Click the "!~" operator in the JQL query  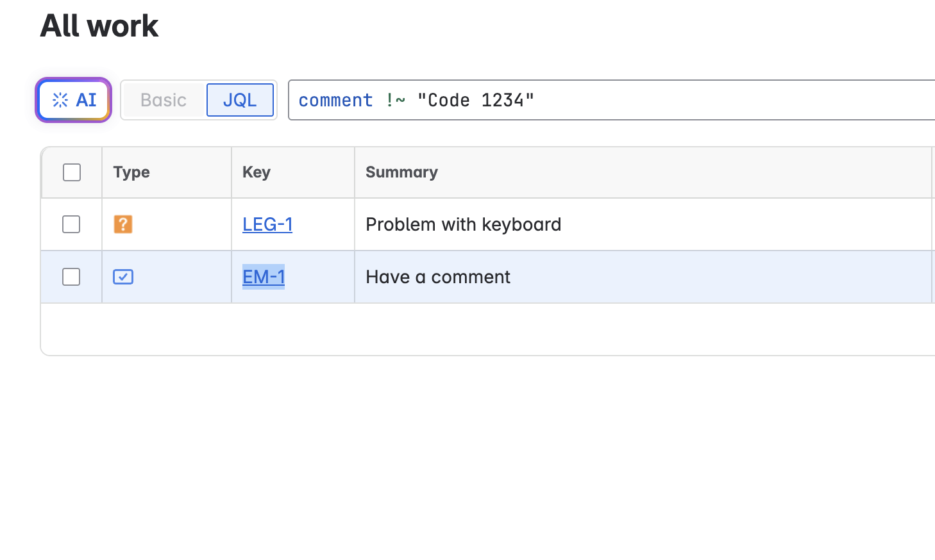(395, 101)
